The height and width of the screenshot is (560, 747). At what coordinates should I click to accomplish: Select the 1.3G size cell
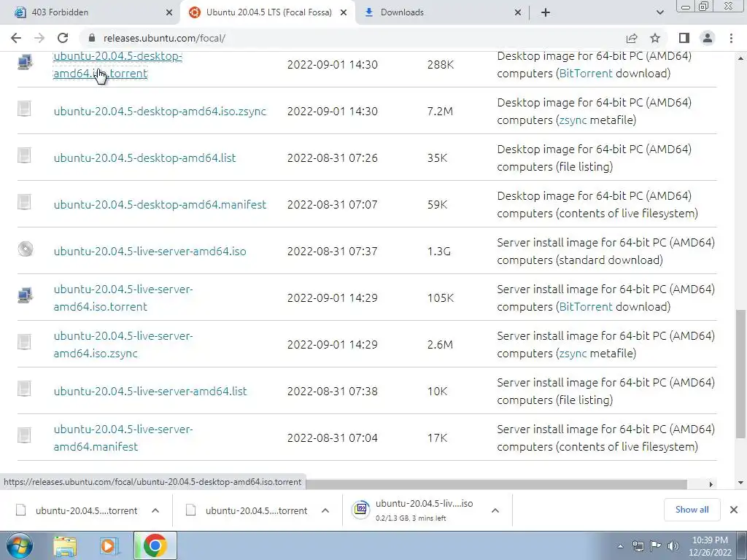(438, 251)
